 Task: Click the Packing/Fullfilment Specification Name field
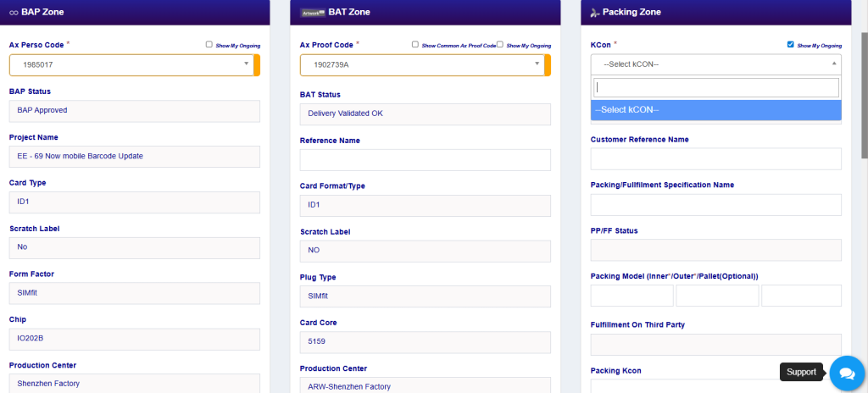[715, 205]
